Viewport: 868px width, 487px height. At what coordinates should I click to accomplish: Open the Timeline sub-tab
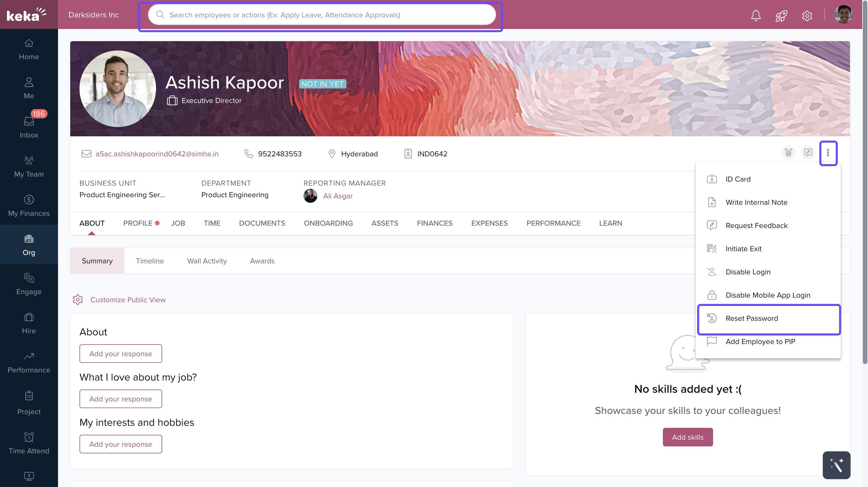click(150, 261)
